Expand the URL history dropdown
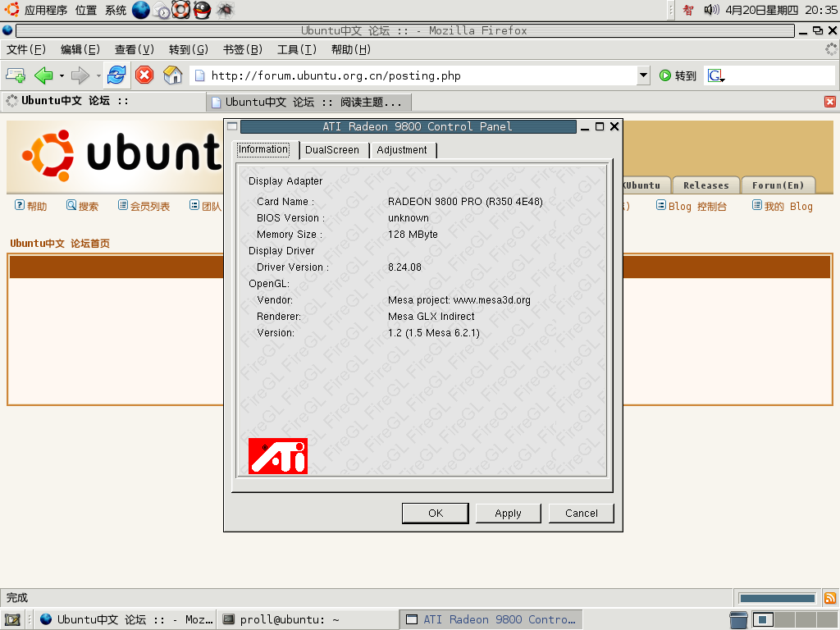The height and width of the screenshot is (630, 840). tap(643, 75)
